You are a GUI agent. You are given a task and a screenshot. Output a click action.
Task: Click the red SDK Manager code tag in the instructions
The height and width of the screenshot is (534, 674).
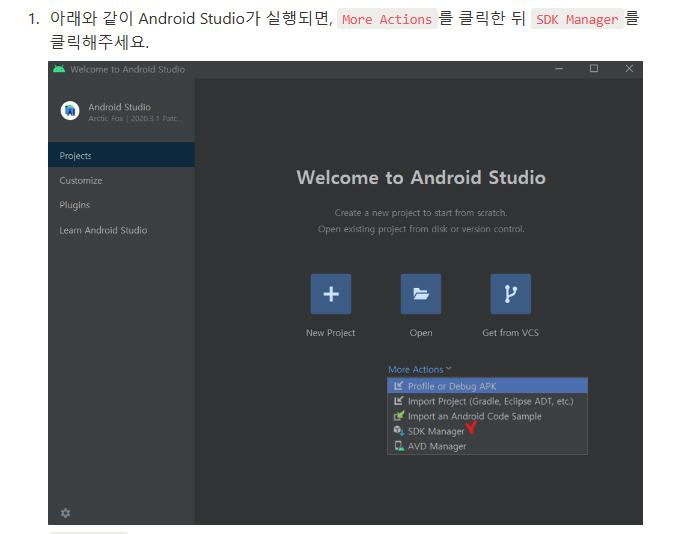tap(577, 19)
